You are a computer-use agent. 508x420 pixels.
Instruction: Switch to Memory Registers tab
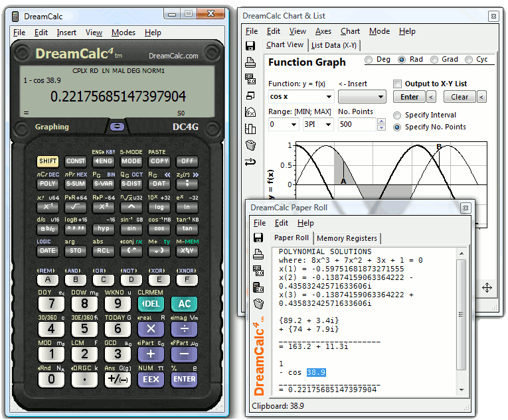pos(347,238)
